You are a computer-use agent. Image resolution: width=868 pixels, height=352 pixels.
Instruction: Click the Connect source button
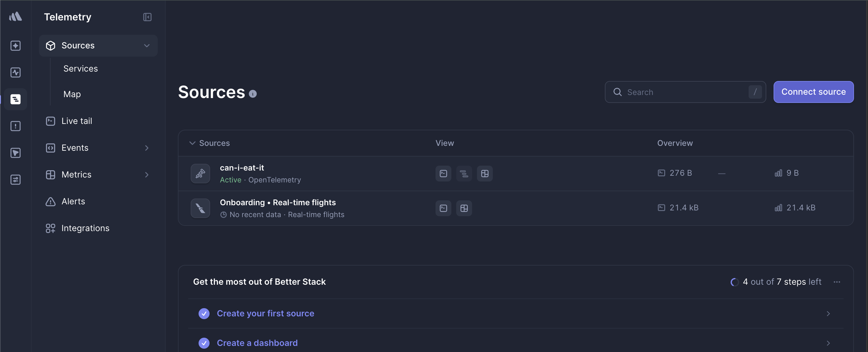(813, 92)
